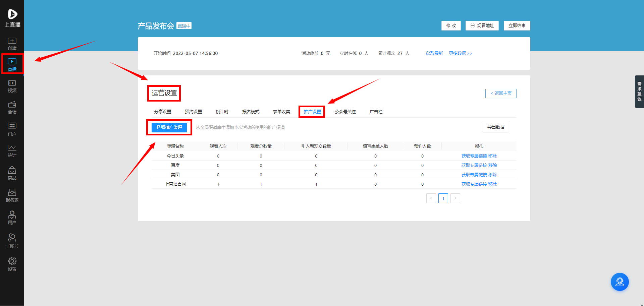The height and width of the screenshot is (306, 644).
Task: Click the 直播中 status badge
Action: (x=184, y=26)
